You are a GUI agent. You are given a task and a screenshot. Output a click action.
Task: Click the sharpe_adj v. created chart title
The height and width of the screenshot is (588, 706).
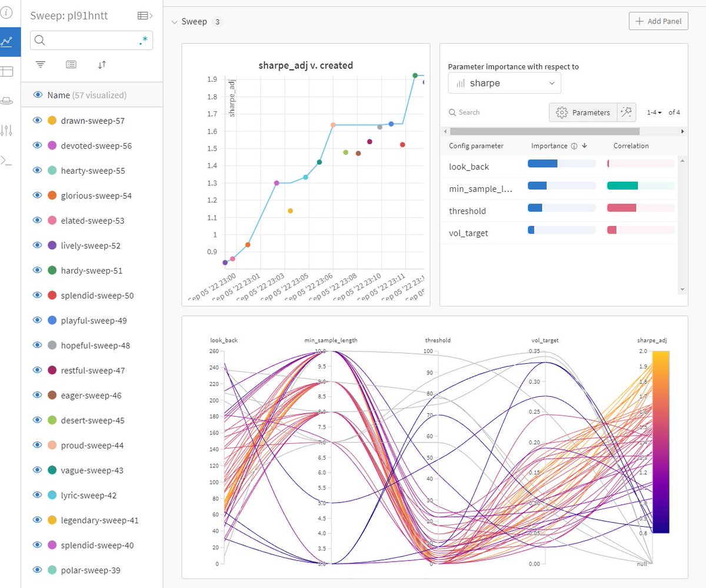[x=306, y=65]
